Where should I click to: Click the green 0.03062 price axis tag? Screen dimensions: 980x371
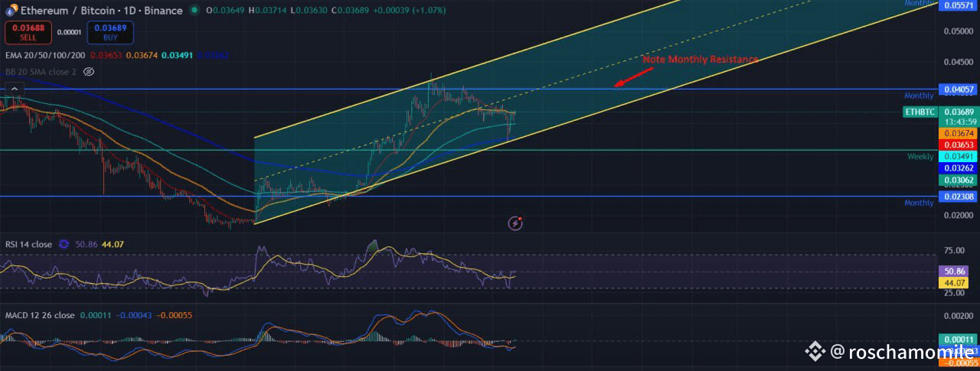coord(959,180)
